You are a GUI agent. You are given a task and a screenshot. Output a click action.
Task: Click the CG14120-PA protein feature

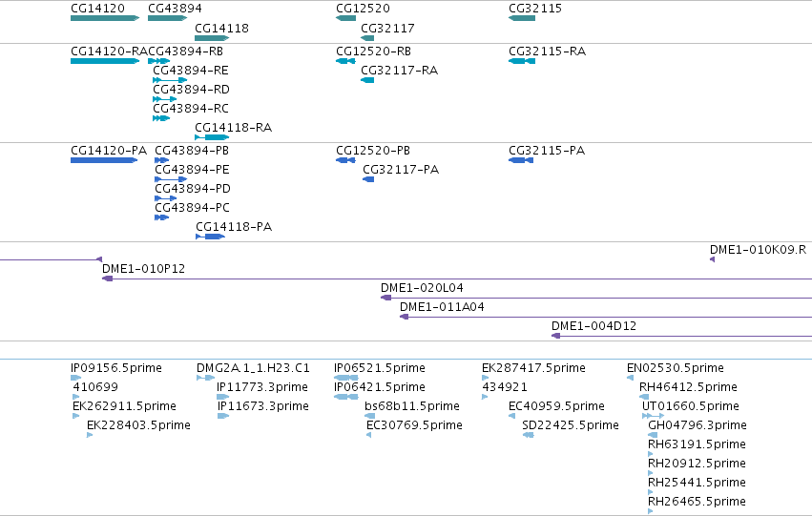[104, 160]
